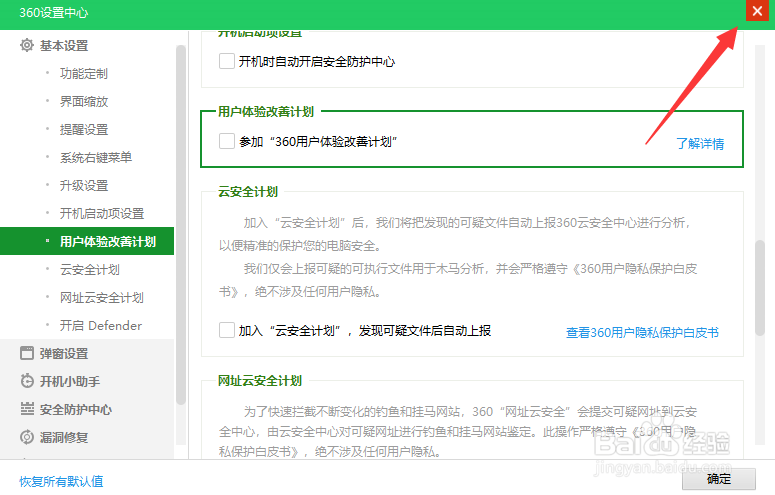Click the clock icon beside 开机小助手

click(x=27, y=381)
